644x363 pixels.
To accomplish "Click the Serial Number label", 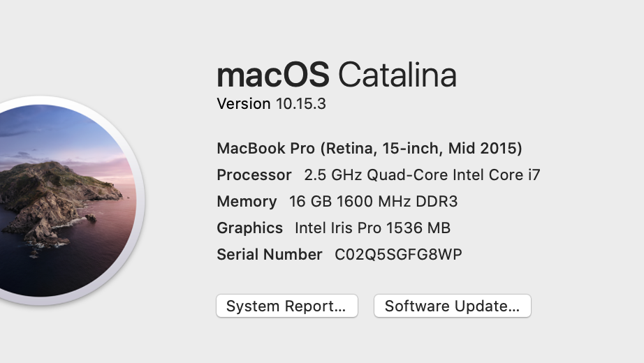I will point(270,254).
